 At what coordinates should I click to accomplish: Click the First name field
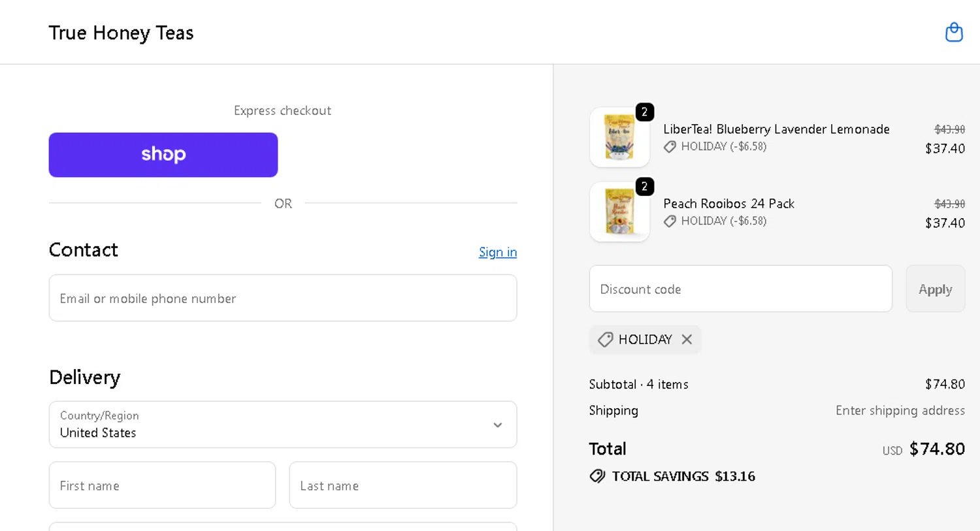tap(162, 485)
